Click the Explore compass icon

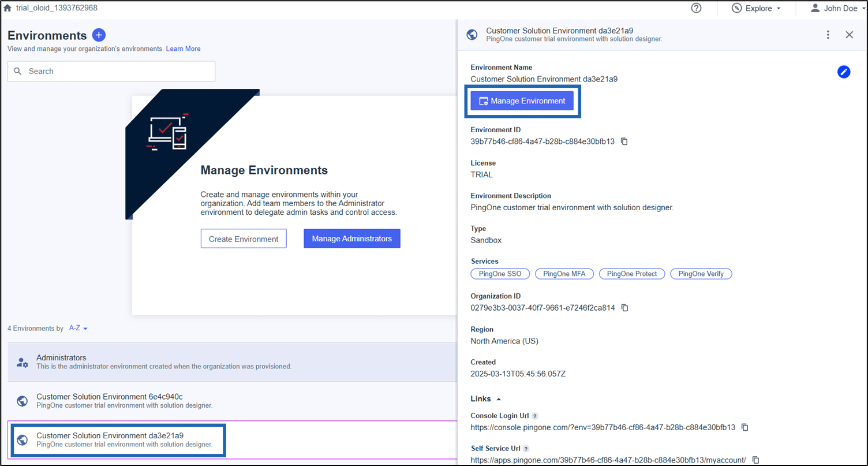(737, 8)
